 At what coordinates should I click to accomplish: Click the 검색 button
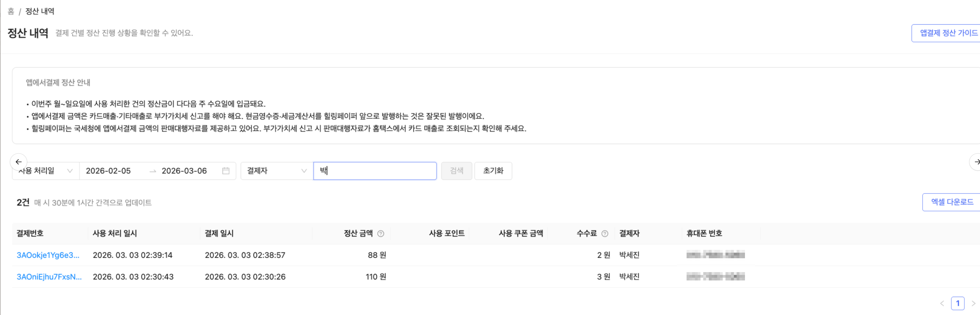[x=456, y=171]
